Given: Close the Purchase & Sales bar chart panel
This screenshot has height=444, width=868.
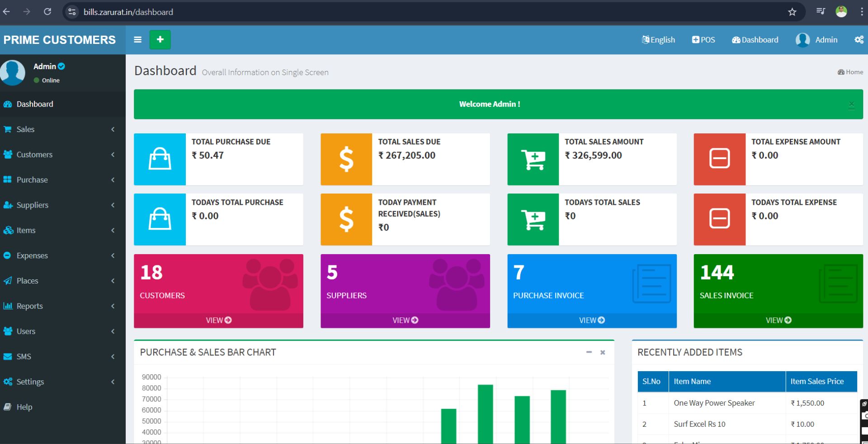Looking at the screenshot, I should [x=603, y=352].
